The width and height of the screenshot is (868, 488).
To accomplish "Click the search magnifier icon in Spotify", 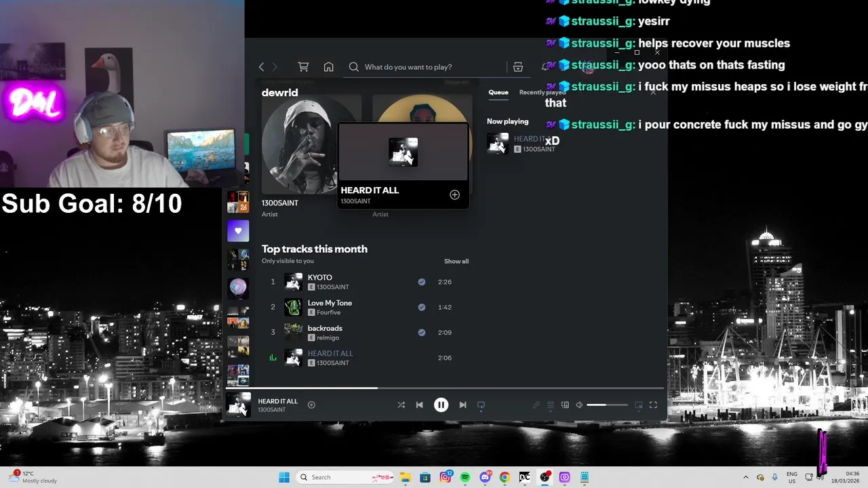I will pyautogui.click(x=353, y=66).
